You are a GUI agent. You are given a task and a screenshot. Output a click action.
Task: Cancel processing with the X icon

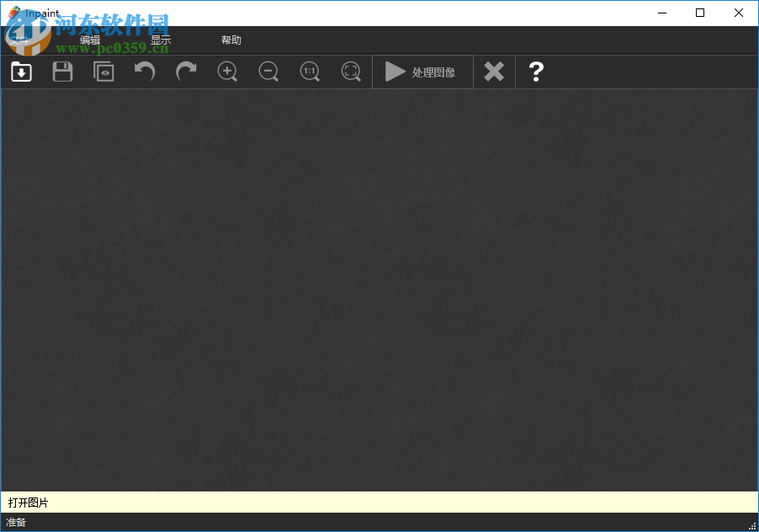coord(493,72)
